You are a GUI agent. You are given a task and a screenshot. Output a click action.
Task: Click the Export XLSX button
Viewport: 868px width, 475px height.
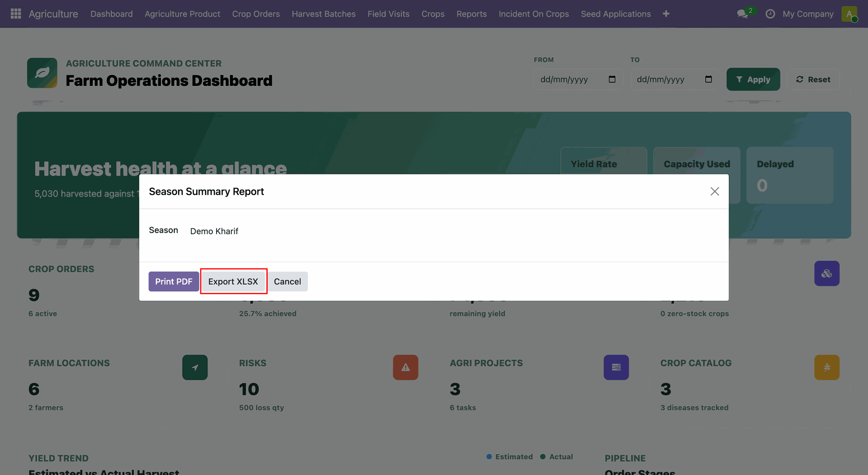coord(233,282)
